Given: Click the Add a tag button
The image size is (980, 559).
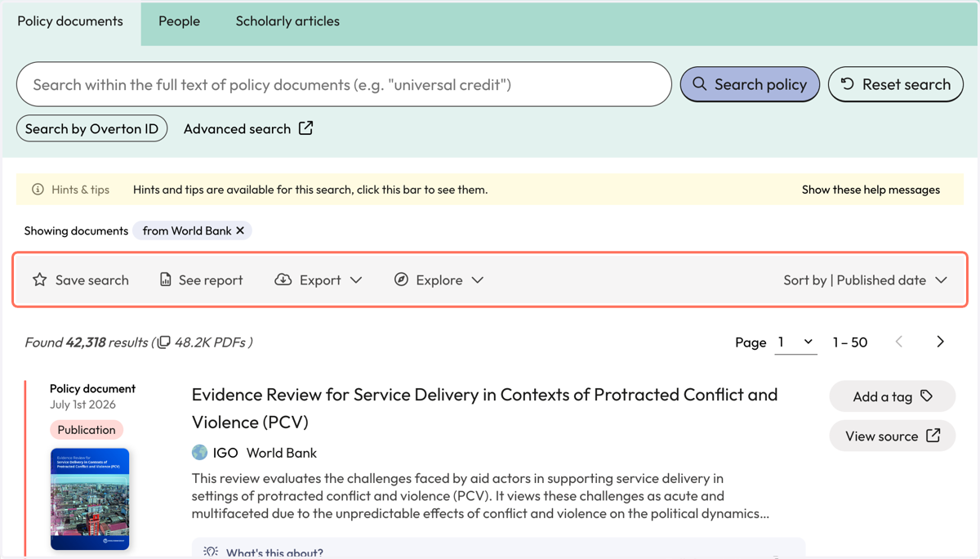Looking at the screenshot, I should coord(892,396).
